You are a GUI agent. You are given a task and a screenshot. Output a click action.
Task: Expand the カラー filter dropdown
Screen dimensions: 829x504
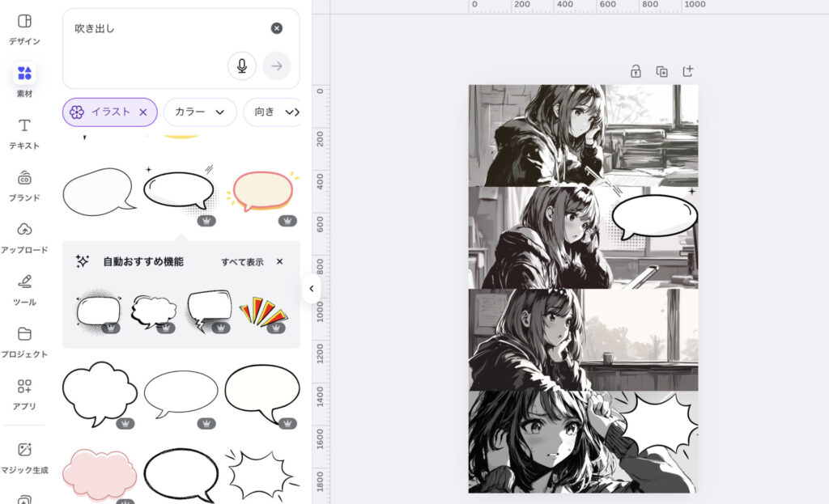(200, 112)
